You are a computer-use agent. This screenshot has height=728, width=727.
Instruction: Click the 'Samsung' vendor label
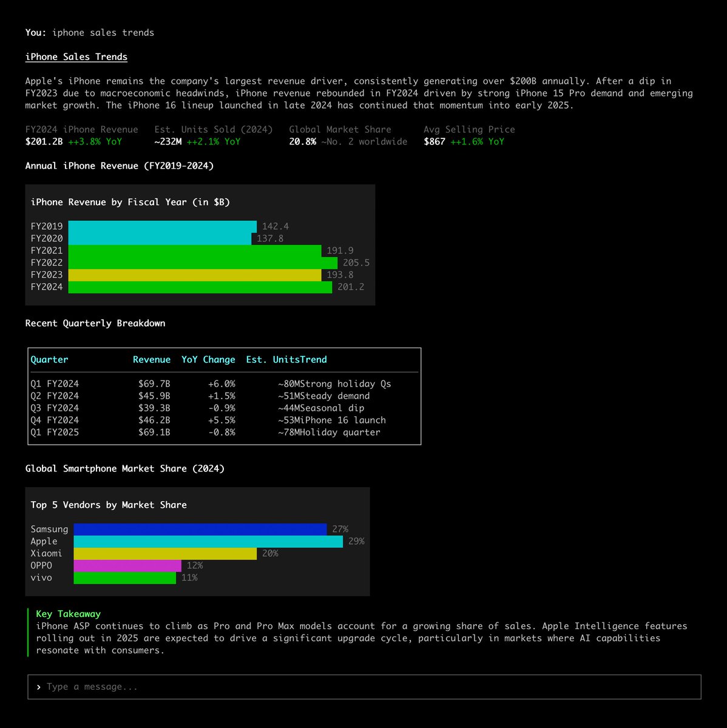click(50, 529)
